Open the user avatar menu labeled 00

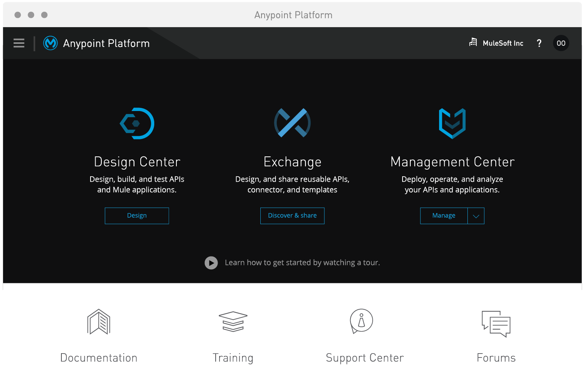click(561, 43)
